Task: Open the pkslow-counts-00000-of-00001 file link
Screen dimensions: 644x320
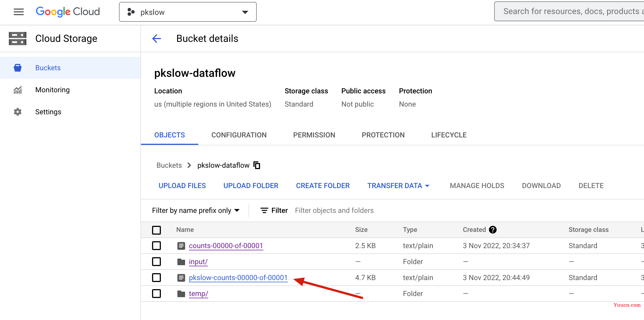Action: pos(238,278)
